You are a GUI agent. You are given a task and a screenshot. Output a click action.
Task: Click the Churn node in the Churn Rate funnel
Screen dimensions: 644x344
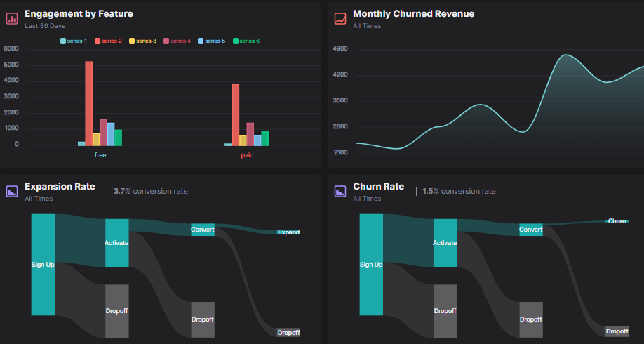tap(617, 221)
